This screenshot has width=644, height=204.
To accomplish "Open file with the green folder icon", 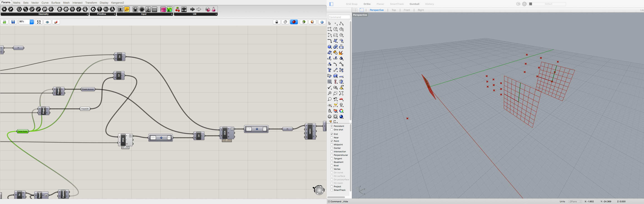I will 5,22.
